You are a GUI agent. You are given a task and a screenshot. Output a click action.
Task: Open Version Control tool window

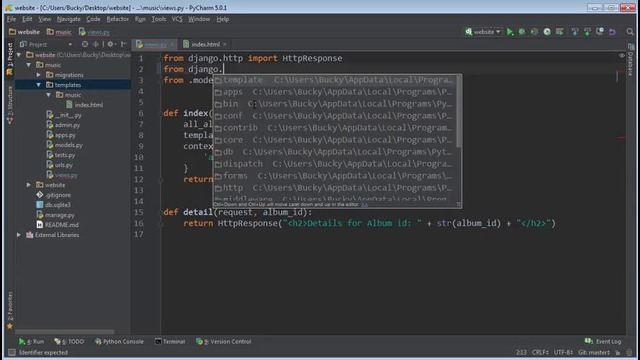(x=224, y=342)
